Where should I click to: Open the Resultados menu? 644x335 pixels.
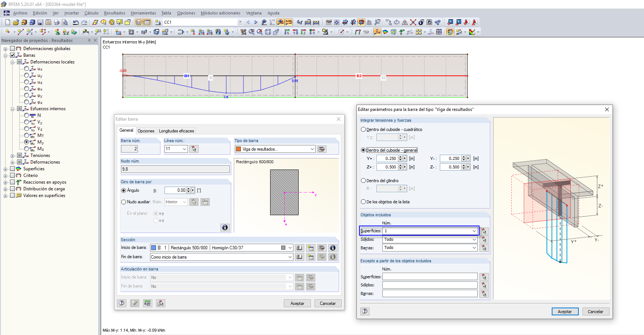[x=114, y=13]
